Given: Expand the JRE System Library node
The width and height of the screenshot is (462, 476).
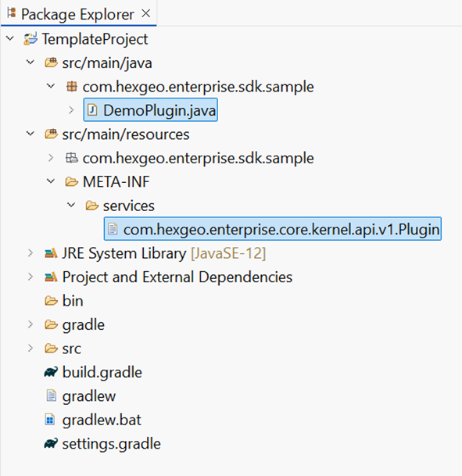Looking at the screenshot, I should click(30, 253).
